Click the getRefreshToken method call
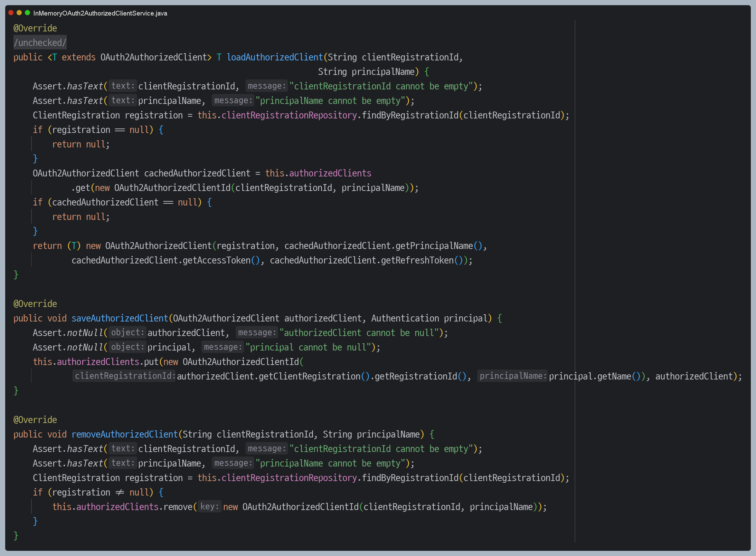The width and height of the screenshot is (756, 556). pos(417,260)
